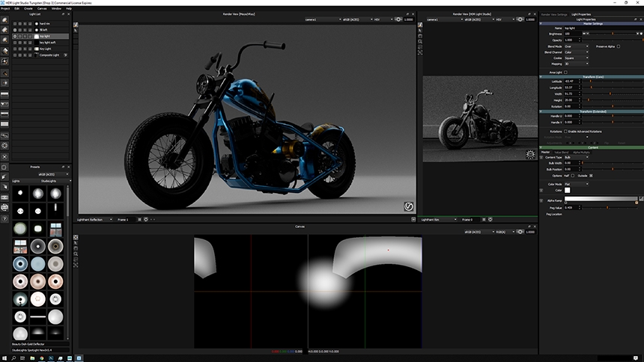Enable Area Light checkbox
Viewport: 644px width, 362px height.
coord(565,73)
